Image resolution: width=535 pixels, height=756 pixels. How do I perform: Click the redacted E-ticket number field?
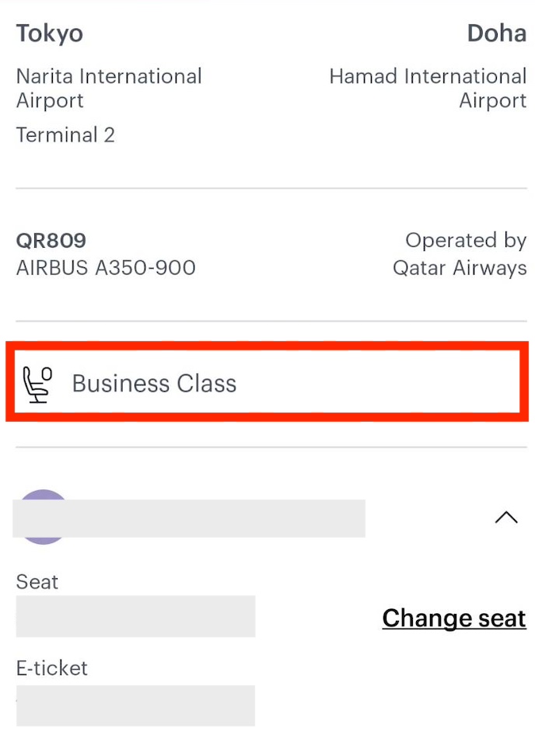click(135, 705)
